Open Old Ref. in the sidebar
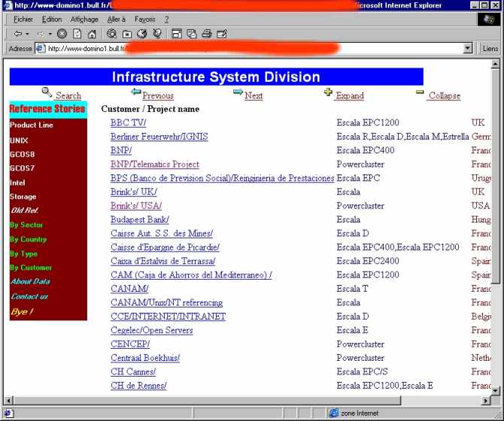This screenshot has height=421, width=504. pos(24,210)
